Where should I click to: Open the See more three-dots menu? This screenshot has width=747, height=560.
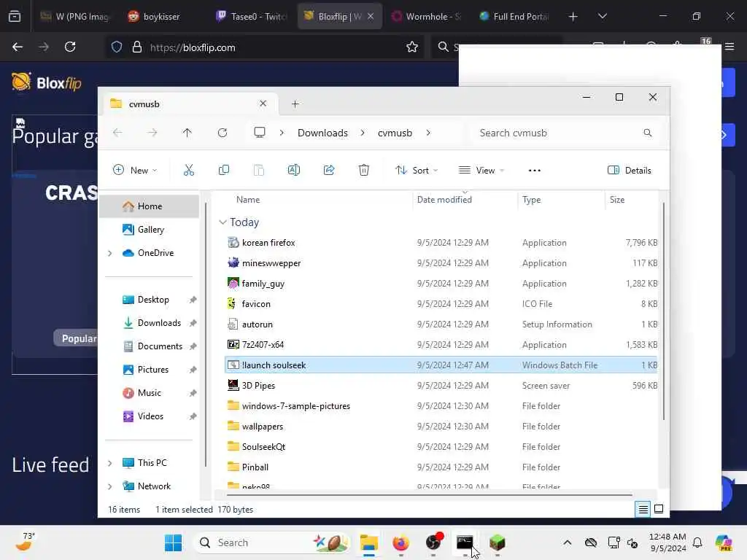point(534,171)
